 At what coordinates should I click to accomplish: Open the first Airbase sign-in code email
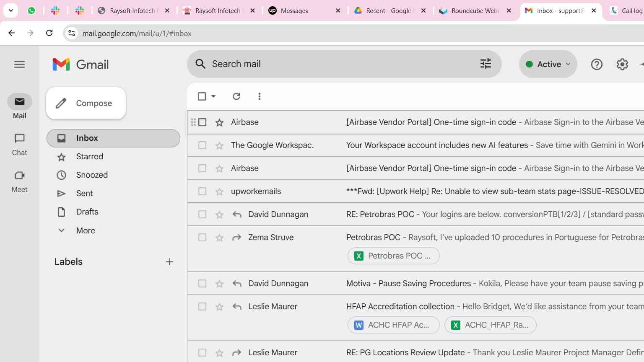tap(415, 122)
